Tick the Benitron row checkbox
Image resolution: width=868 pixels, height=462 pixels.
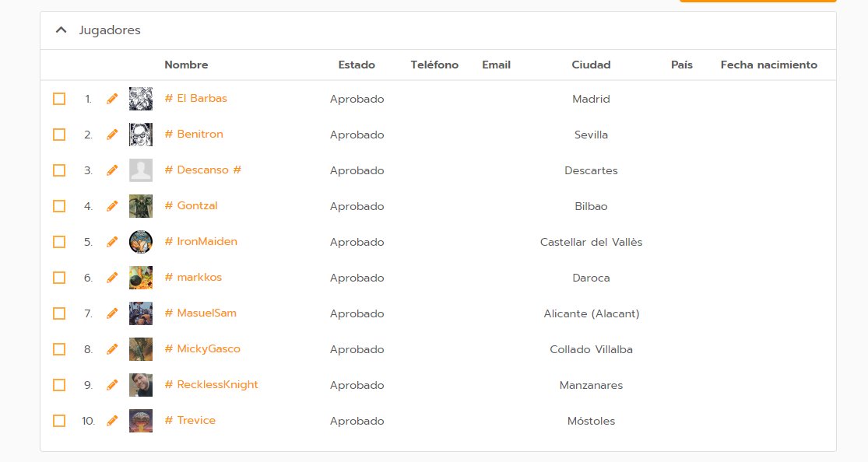tap(59, 135)
